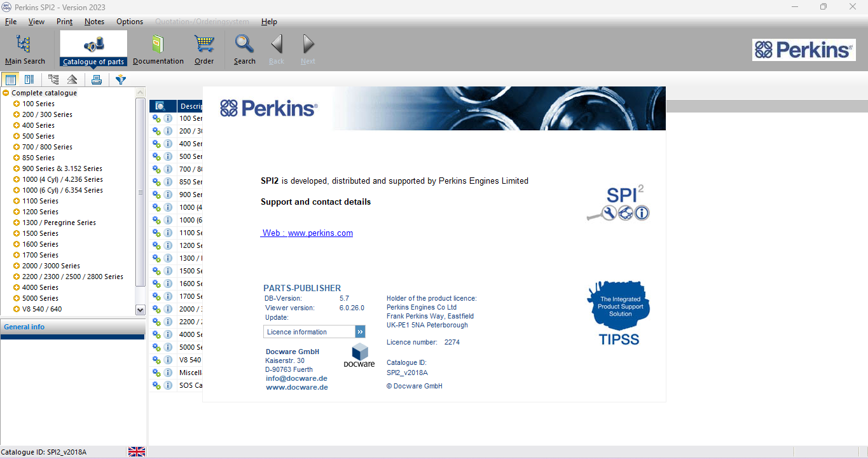
Task: Open the View menu
Action: (37, 22)
